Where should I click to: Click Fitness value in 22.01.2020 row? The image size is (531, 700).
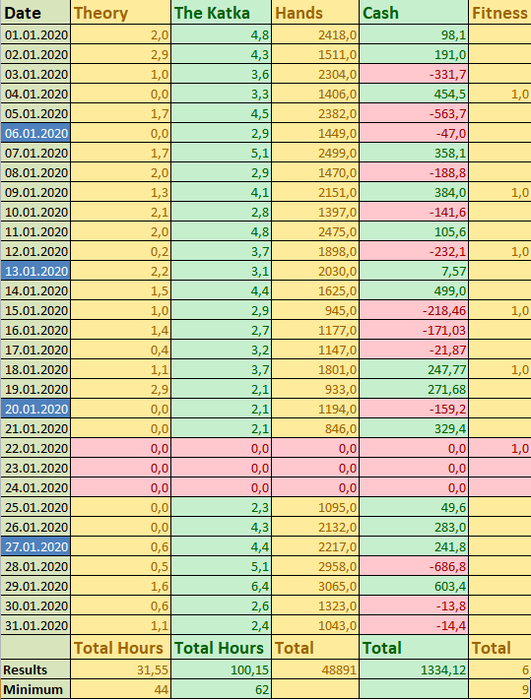coord(500,448)
